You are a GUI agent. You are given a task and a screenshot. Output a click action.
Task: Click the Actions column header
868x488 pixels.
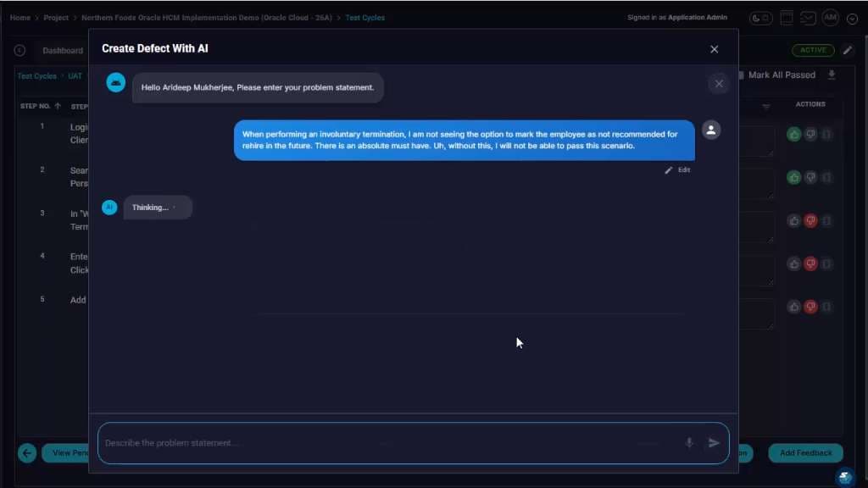(x=810, y=104)
